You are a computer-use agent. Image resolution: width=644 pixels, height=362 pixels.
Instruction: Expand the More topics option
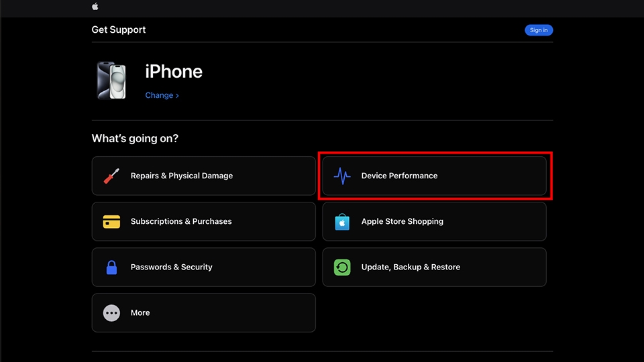(x=204, y=312)
